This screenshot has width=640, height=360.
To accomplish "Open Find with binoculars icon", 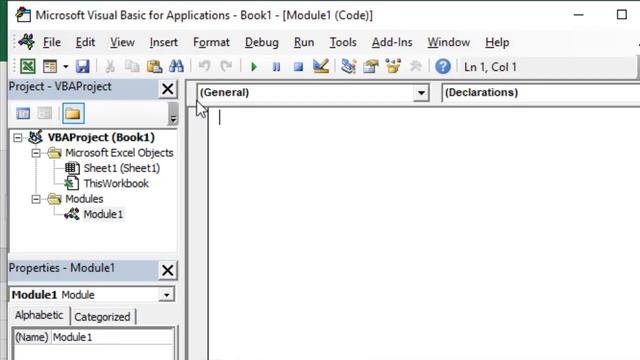I will pyautogui.click(x=176, y=66).
